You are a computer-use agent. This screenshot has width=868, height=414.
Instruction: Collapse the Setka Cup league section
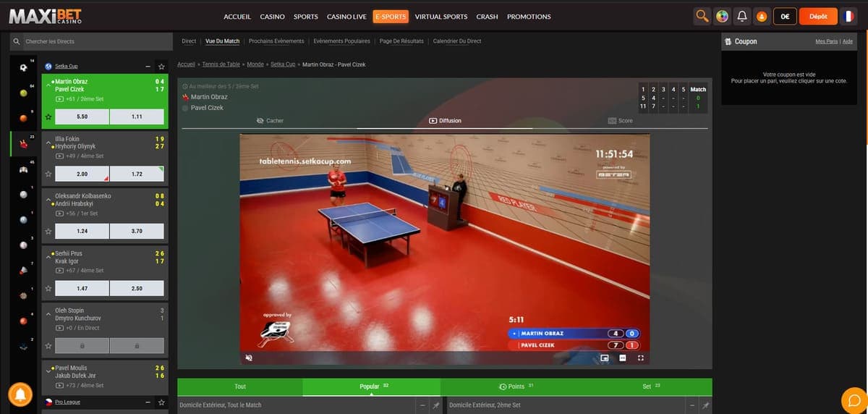click(x=148, y=66)
